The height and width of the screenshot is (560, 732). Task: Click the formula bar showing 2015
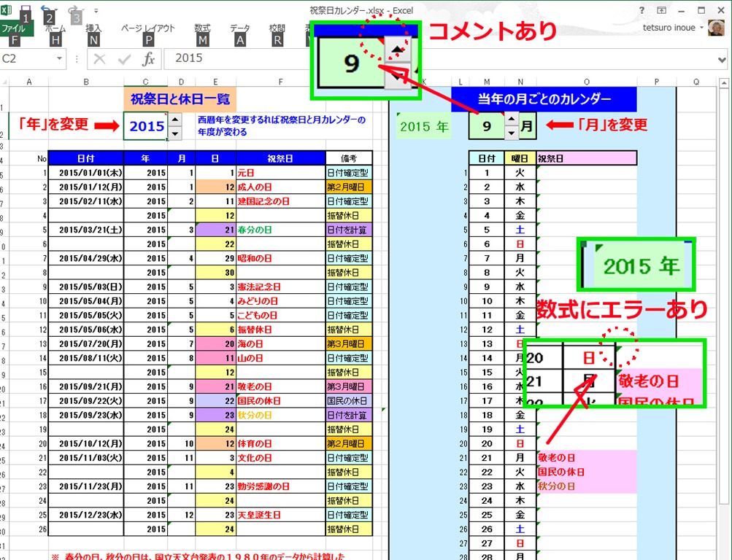coord(190,58)
